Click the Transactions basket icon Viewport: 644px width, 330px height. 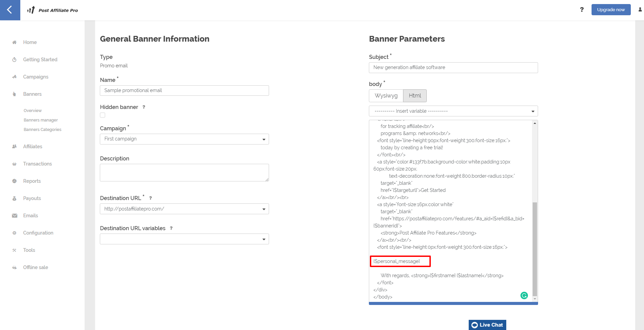[14, 164]
